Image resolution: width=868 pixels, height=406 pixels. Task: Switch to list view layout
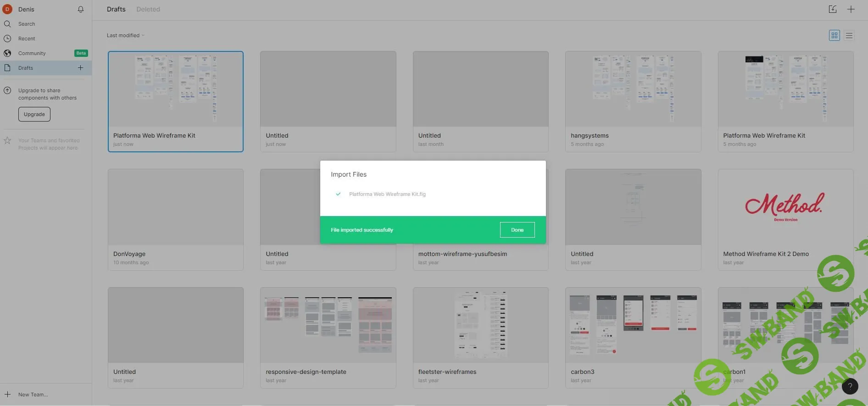(849, 35)
